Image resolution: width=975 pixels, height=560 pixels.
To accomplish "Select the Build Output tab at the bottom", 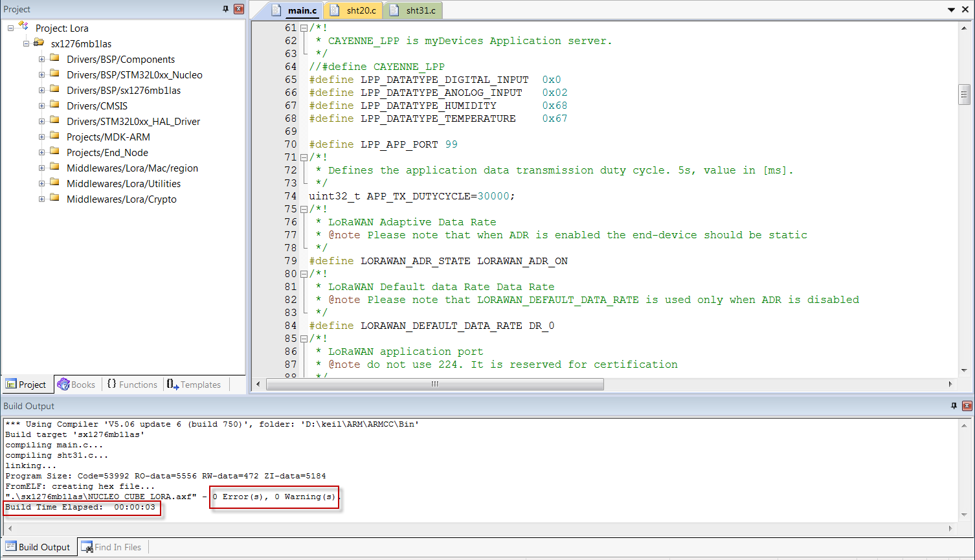I will tap(38, 547).
